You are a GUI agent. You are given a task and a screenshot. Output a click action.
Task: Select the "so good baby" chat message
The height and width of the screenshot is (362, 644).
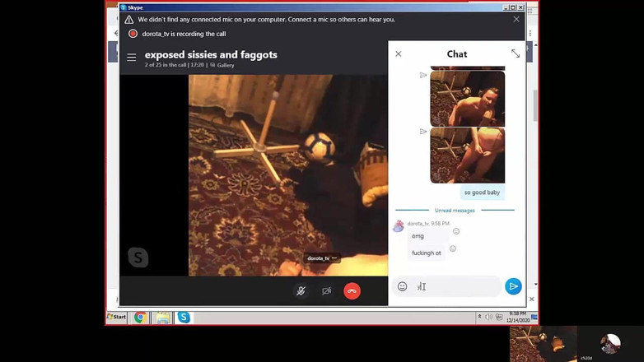coord(483,192)
